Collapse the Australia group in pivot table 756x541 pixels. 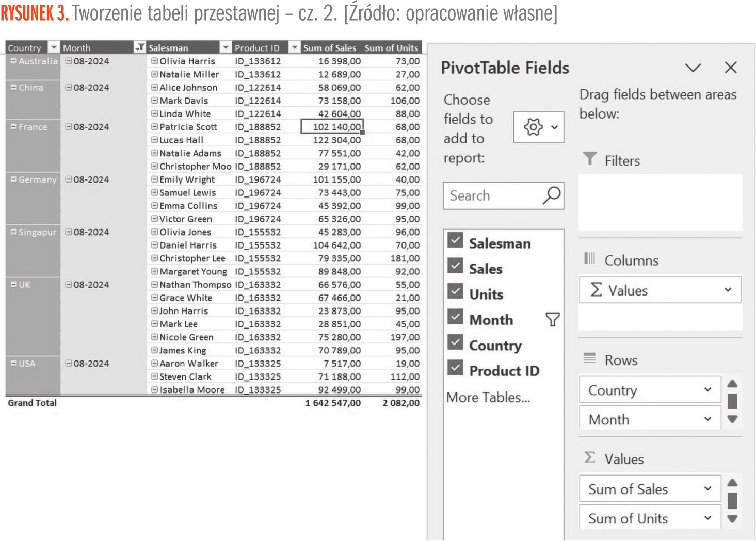(x=13, y=61)
